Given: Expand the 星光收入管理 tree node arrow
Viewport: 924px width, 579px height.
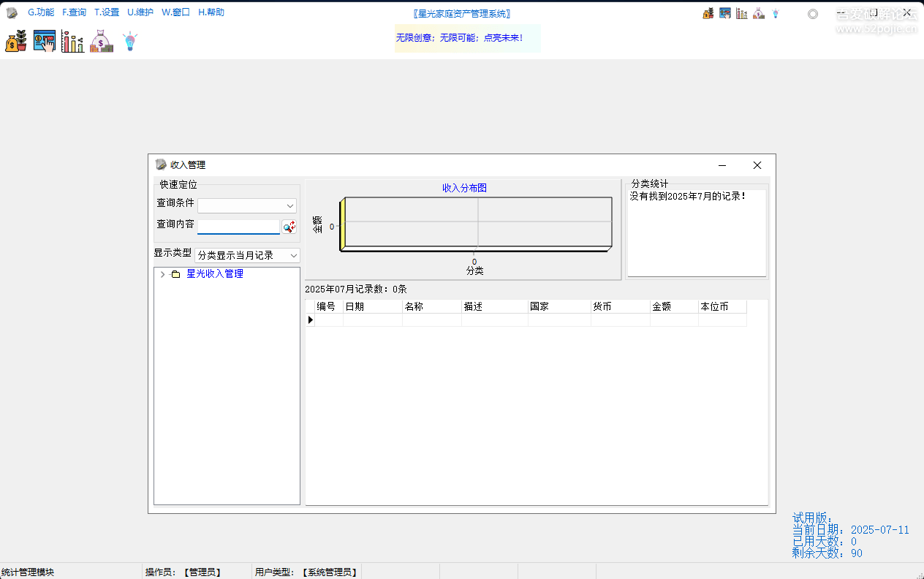Looking at the screenshot, I should [x=162, y=274].
